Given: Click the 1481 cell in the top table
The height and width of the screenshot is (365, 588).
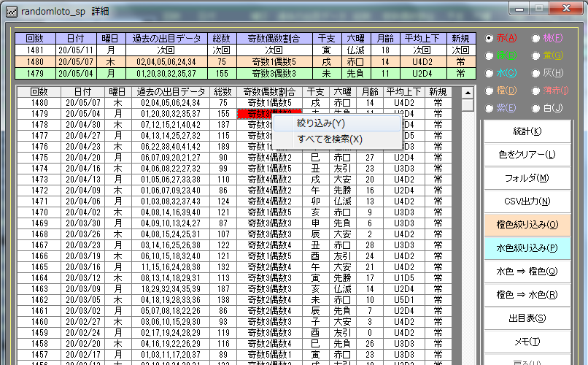Looking at the screenshot, I should (x=35, y=50).
